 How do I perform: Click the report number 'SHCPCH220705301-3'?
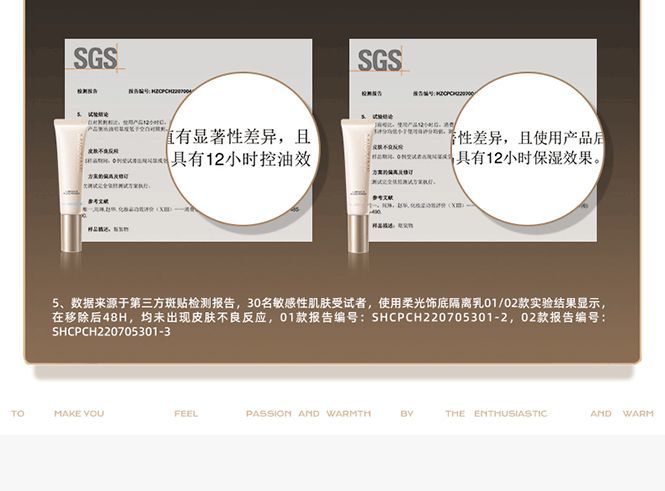tap(112, 332)
